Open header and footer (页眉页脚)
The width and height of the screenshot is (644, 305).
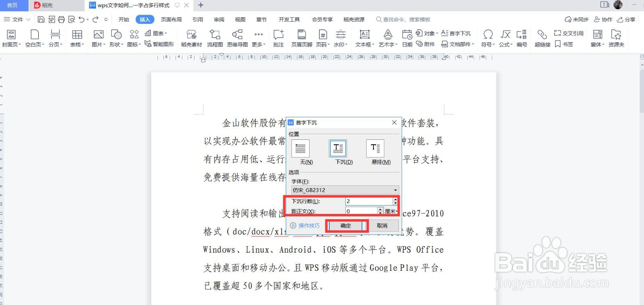tap(301, 38)
